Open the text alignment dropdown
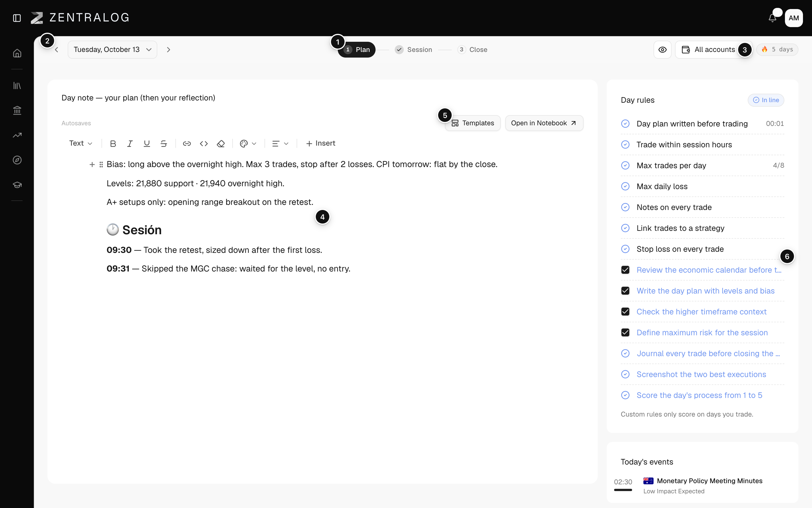This screenshot has height=508, width=812. [280, 143]
